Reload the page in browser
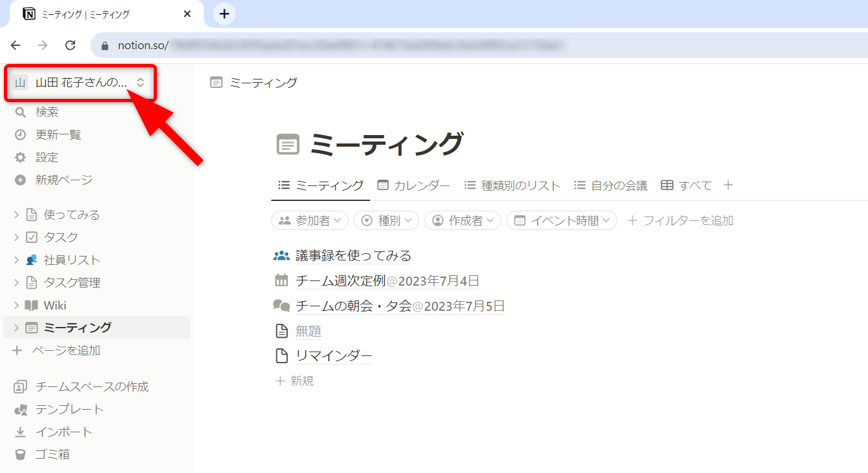868x473 pixels. pyautogui.click(x=70, y=45)
